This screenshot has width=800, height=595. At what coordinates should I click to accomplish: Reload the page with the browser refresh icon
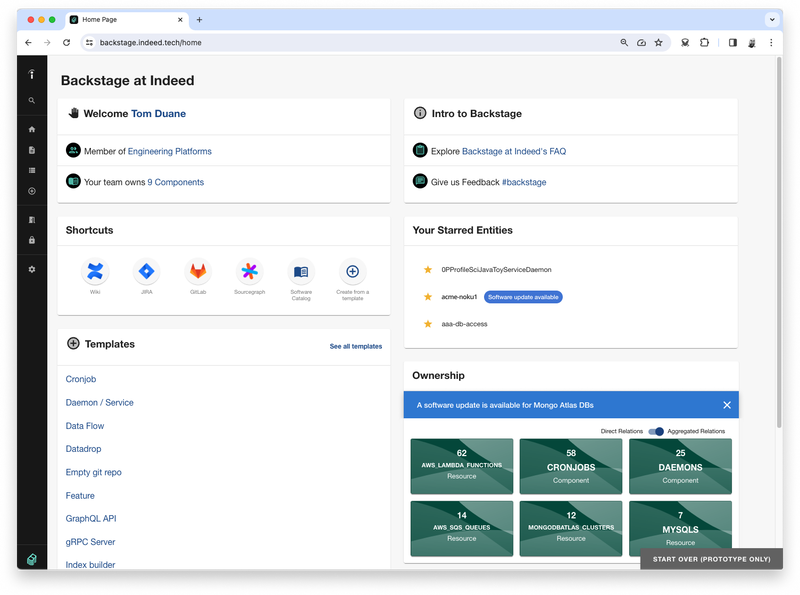[66, 42]
